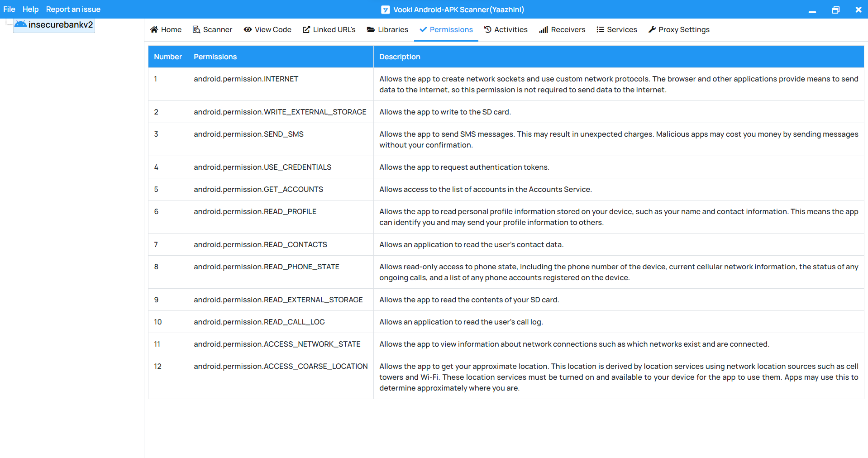
Task: Select android.permission.INTERNET cell
Action: point(281,84)
